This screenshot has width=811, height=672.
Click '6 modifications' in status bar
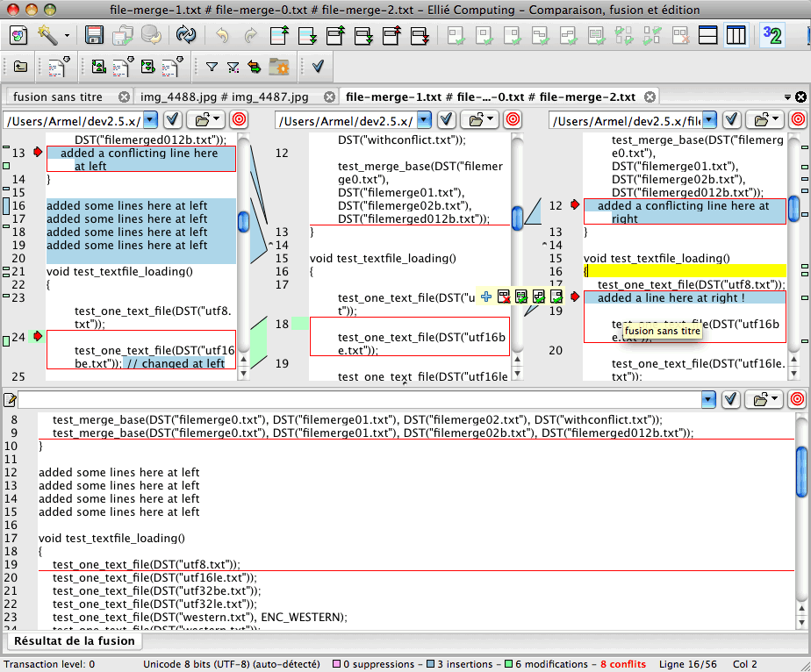[550, 664]
